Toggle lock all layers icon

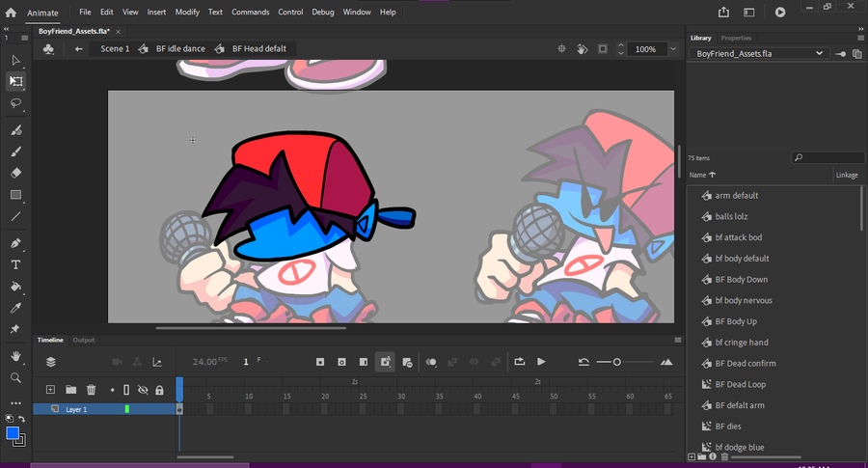(x=159, y=390)
